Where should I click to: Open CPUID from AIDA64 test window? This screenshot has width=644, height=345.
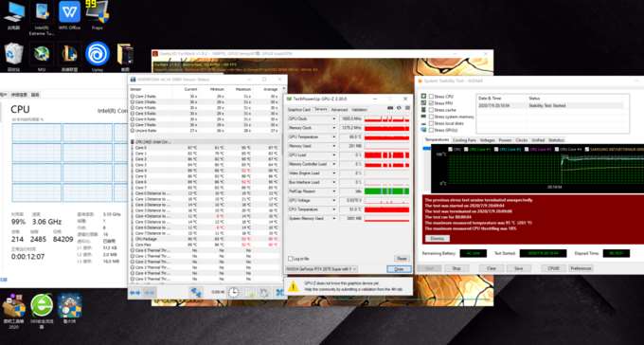click(553, 268)
